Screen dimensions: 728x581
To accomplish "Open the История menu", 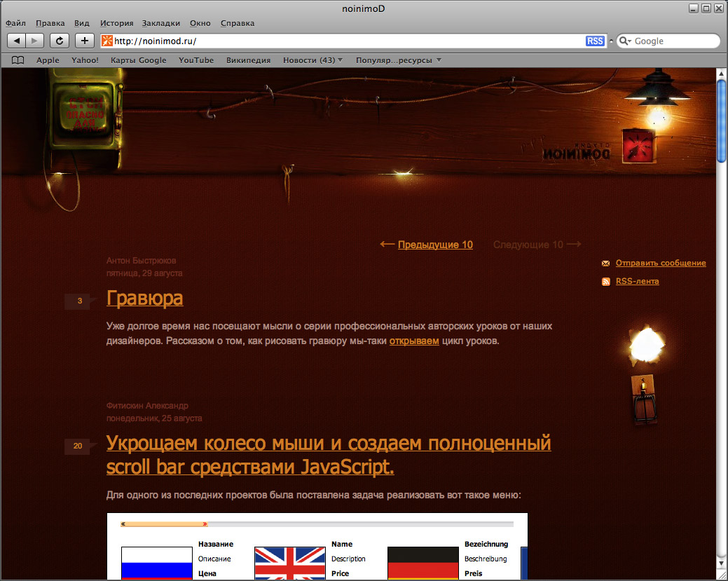I will [116, 23].
